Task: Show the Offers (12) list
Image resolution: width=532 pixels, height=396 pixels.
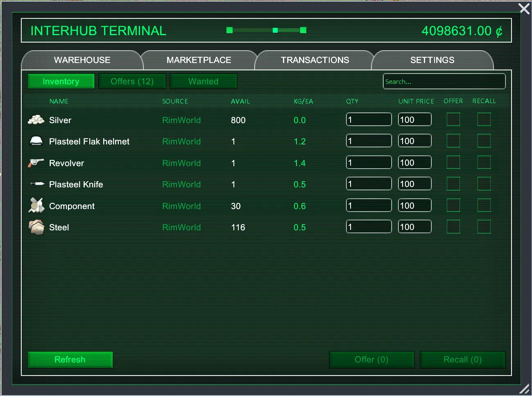Action: point(132,81)
